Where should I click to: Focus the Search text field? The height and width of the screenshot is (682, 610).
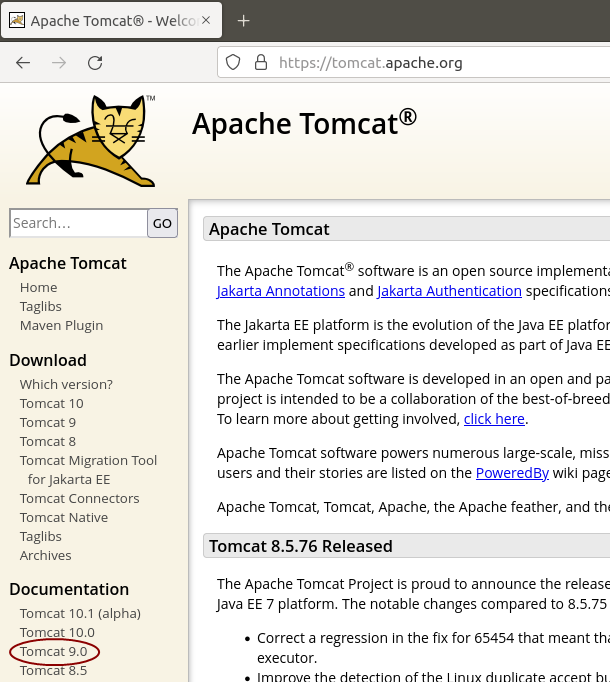pos(78,223)
